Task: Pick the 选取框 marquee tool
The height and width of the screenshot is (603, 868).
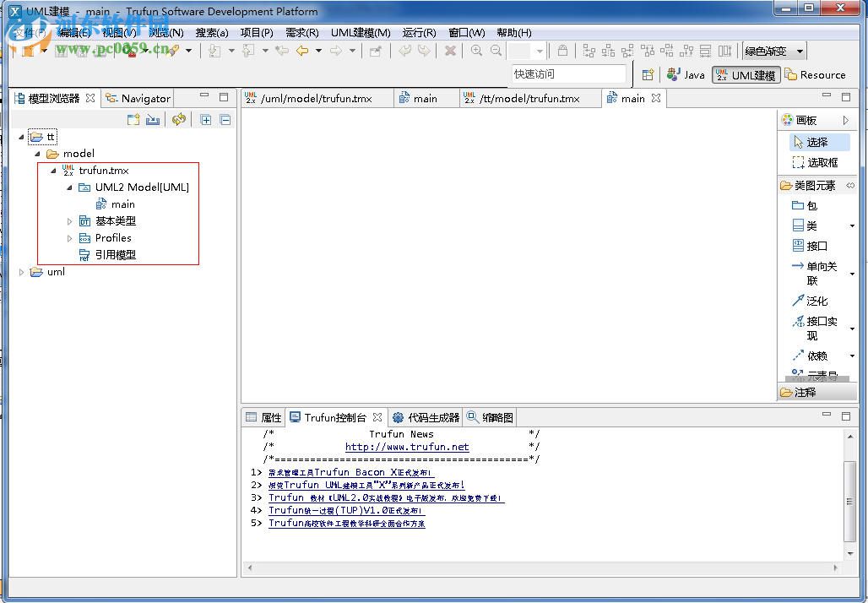Action: [821, 162]
